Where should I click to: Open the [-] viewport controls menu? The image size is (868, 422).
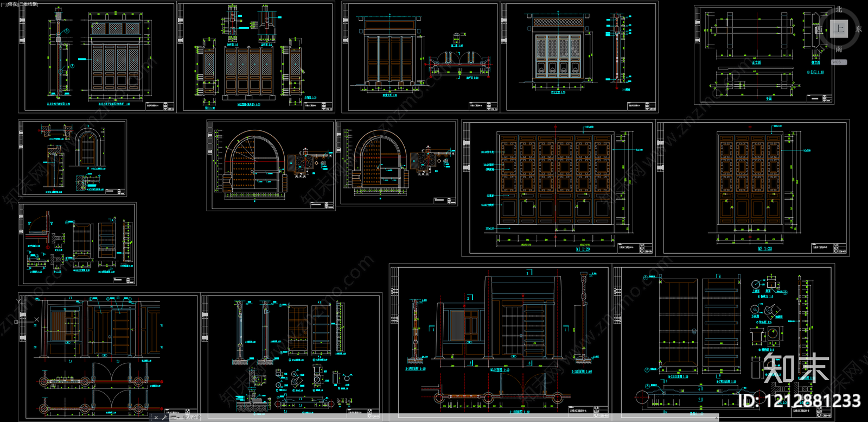pos(4,4)
